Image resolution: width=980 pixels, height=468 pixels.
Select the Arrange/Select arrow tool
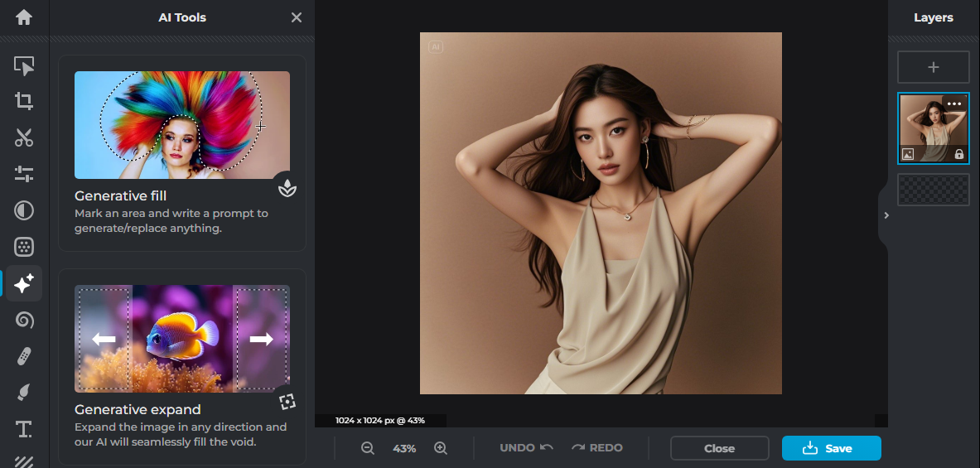24,65
